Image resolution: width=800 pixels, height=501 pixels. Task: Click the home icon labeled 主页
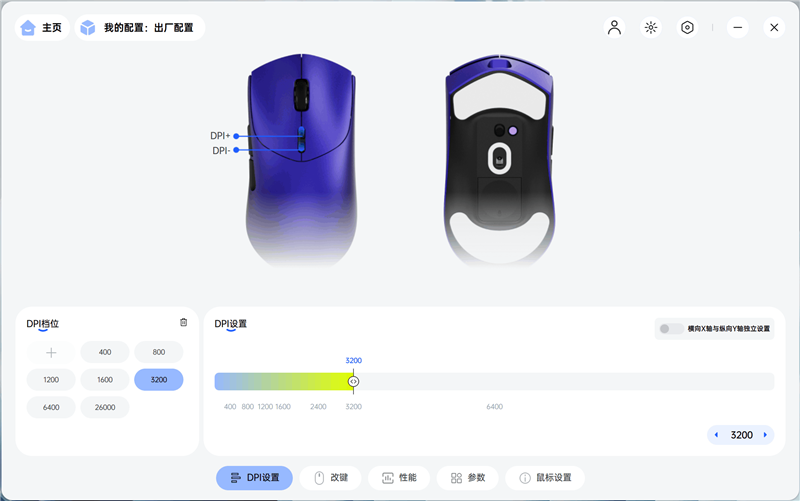pos(28,28)
